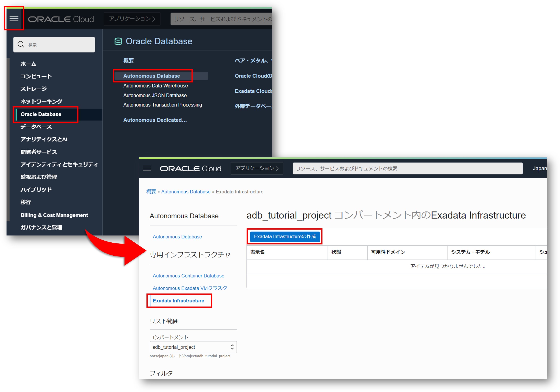This screenshot has width=560, height=392.
Task: Open Billing & Cost Management menu item
Action: (x=54, y=215)
